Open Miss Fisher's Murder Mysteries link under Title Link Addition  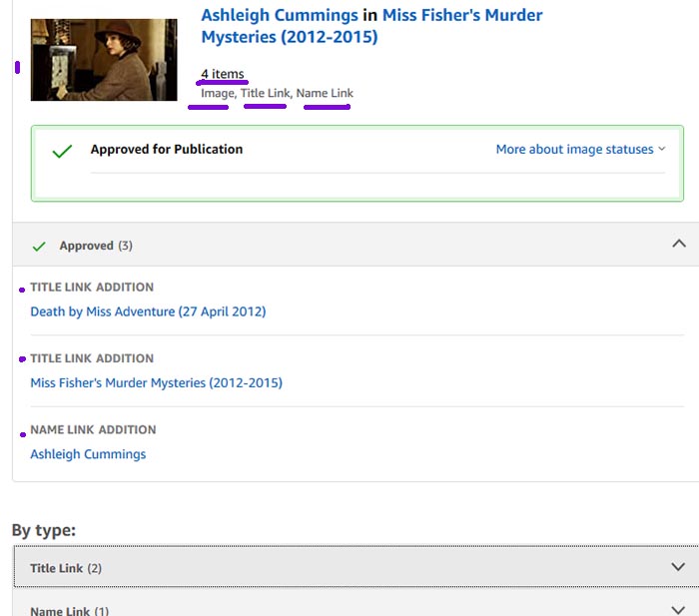(156, 383)
